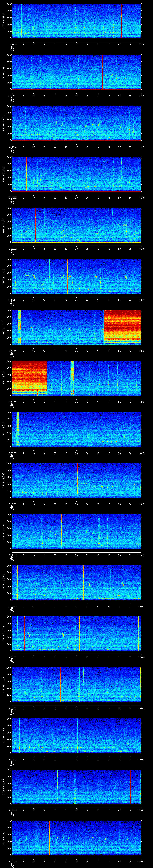The image size is (153, 868).
Task: Click the '2:17:00' start time label
Action: tap(12, 861)
